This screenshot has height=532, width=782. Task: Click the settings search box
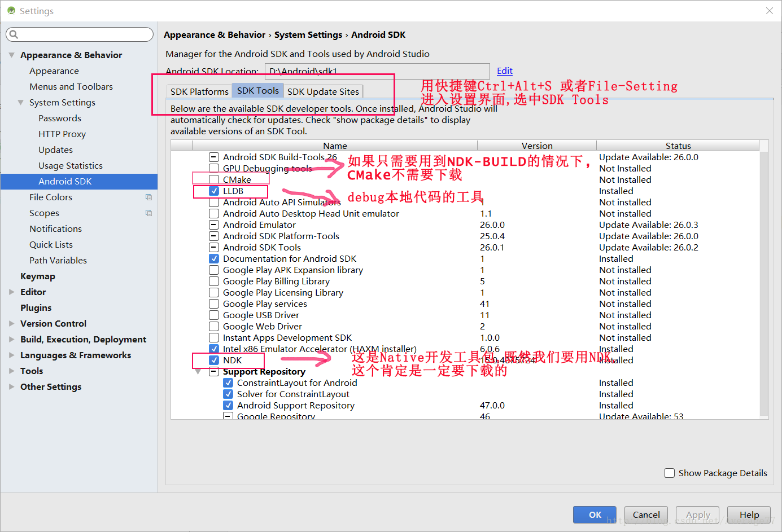pyautogui.click(x=80, y=34)
